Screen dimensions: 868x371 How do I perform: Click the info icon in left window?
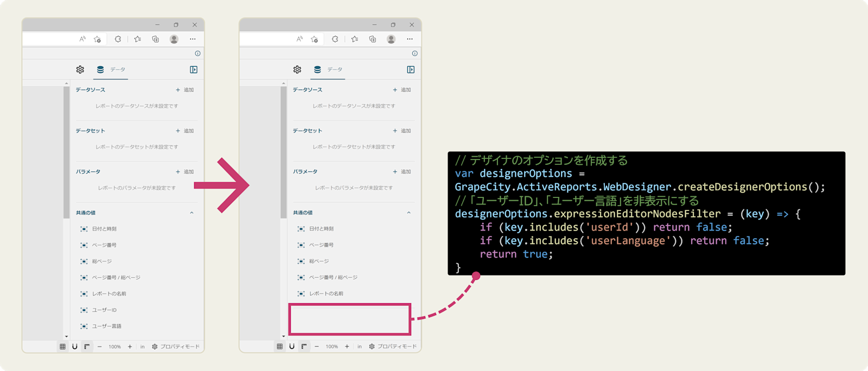coord(197,53)
